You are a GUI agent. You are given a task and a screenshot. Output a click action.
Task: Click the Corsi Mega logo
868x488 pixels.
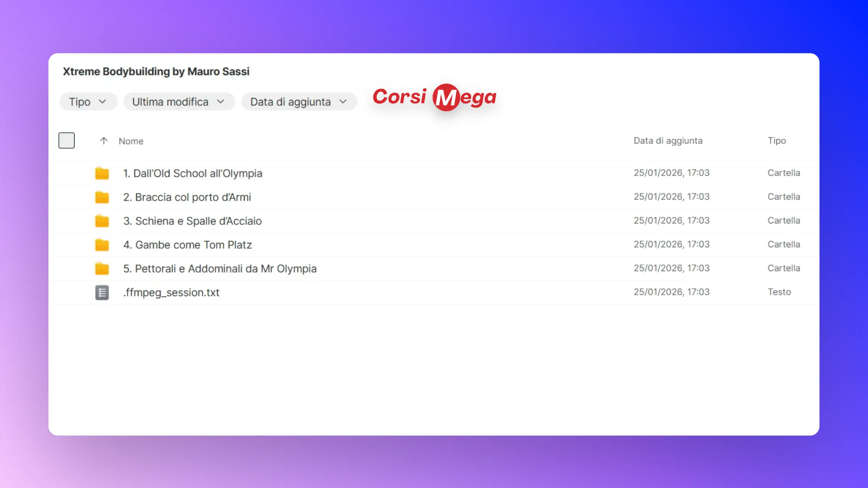434,97
